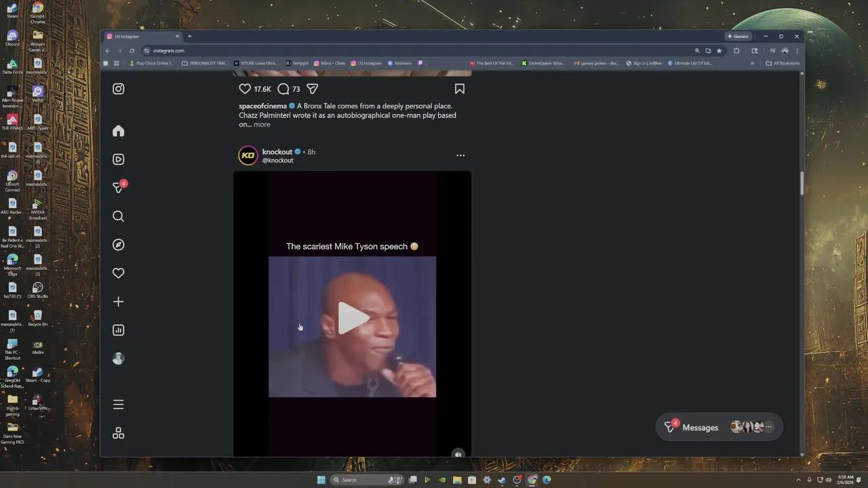Image resolution: width=868 pixels, height=488 pixels.
Task: Open Recycle Bin on desktop
Action: (x=37, y=318)
